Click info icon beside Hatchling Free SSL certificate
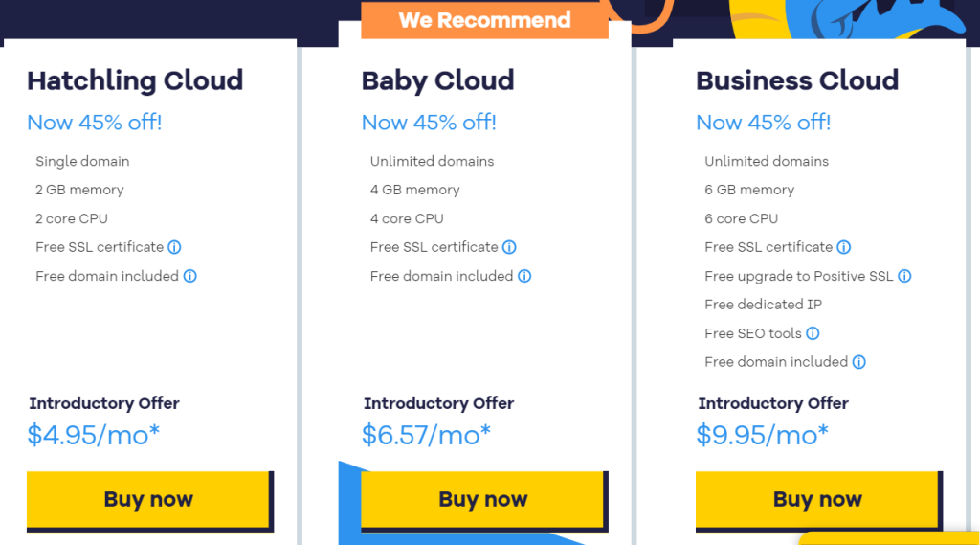This screenshot has width=980, height=545. coord(174,247)
